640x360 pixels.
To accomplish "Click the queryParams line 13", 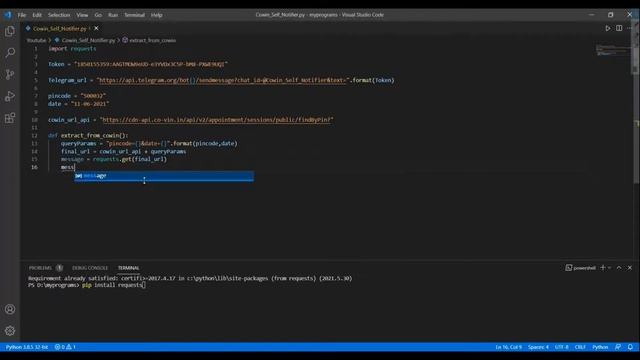I will 149,143.
